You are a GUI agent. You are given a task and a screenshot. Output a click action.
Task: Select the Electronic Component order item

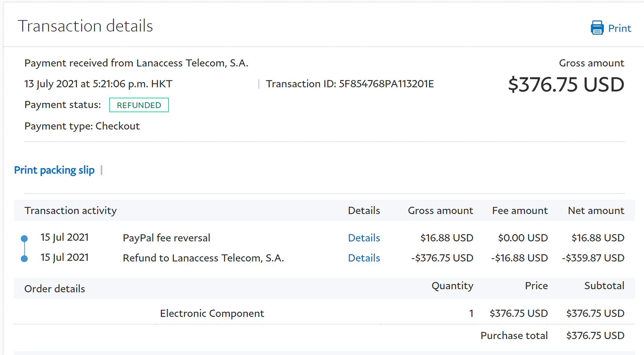(x=212, y=313)
